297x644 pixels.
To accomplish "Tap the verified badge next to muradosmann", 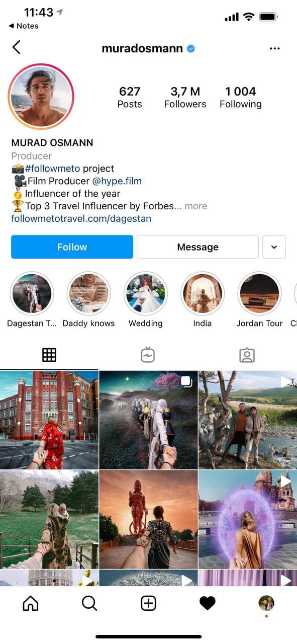I will pos(191,48).
